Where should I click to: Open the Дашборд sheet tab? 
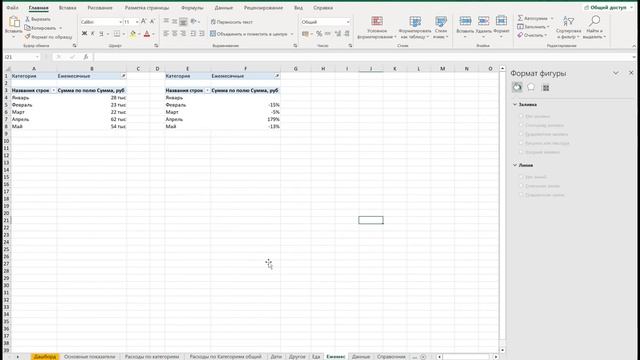tap(45, 357)
